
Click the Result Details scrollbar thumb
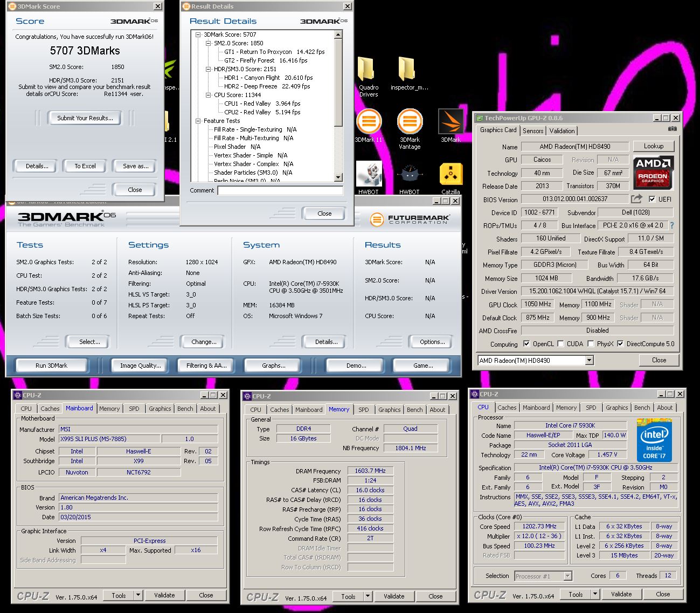click(338, 82)
